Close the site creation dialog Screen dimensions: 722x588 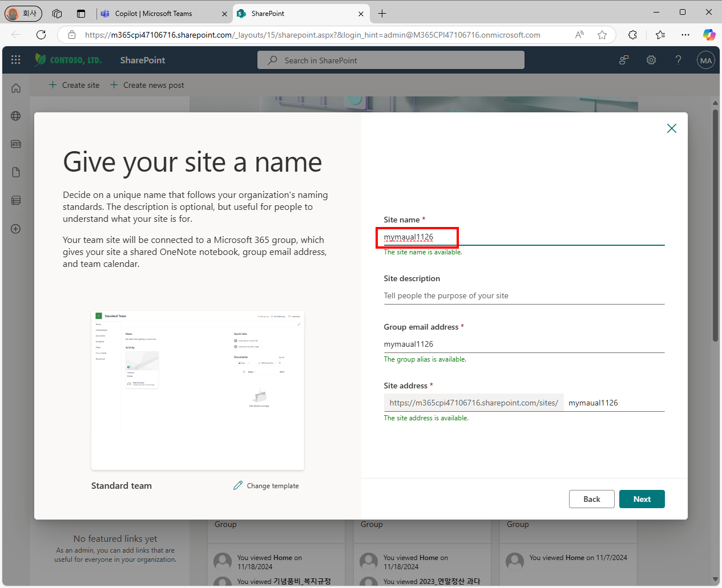click(672, 128)
